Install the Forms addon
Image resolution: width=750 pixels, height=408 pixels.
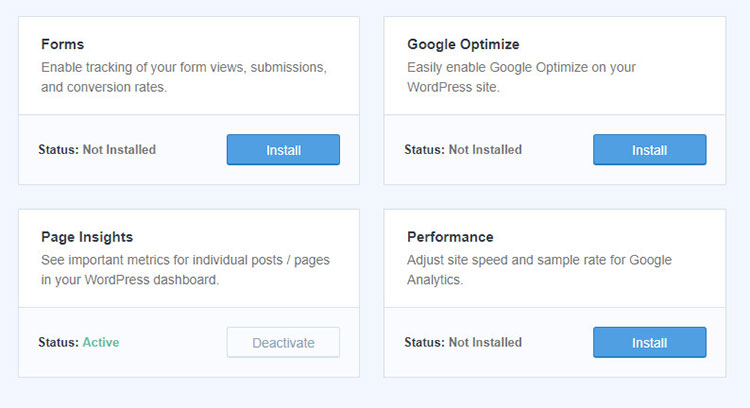pos(283,150)
